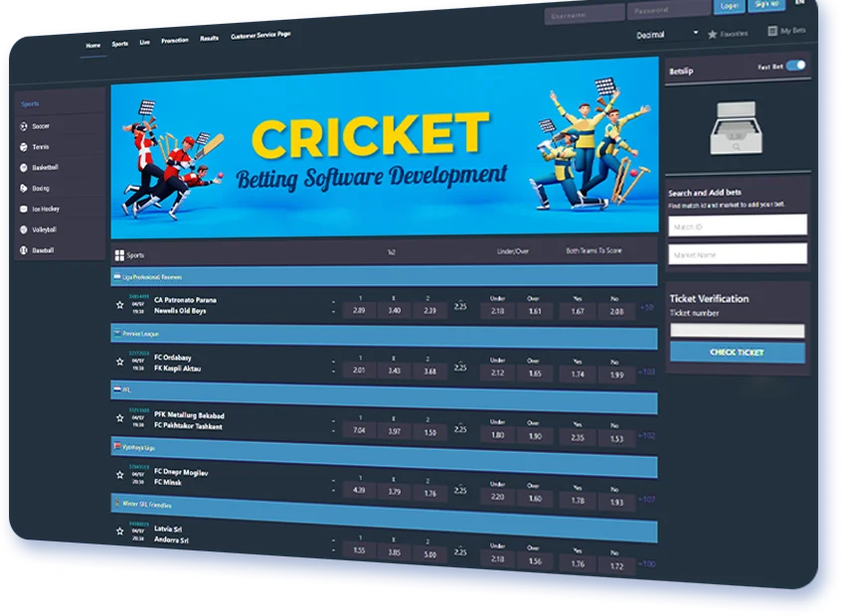
Task: Favorite the CA Patronato Parana match star
Action: click(119, 304)
